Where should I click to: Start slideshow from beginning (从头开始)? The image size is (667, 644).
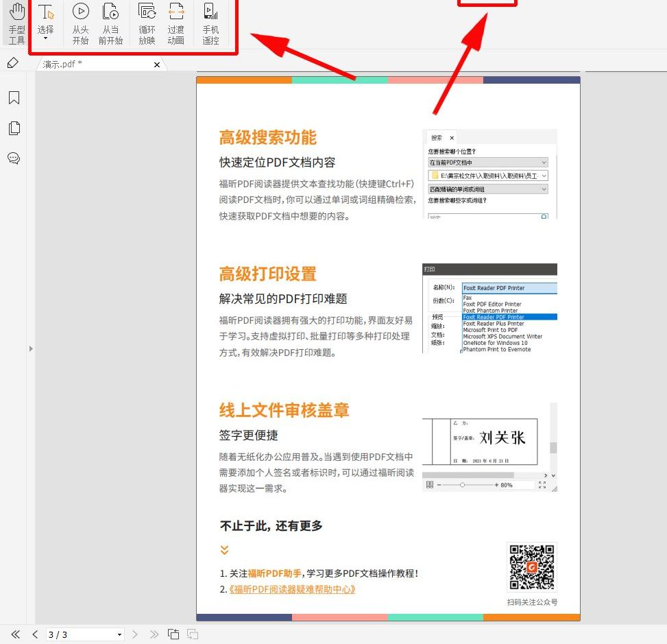pyautogui.click(x=80, y=23)
